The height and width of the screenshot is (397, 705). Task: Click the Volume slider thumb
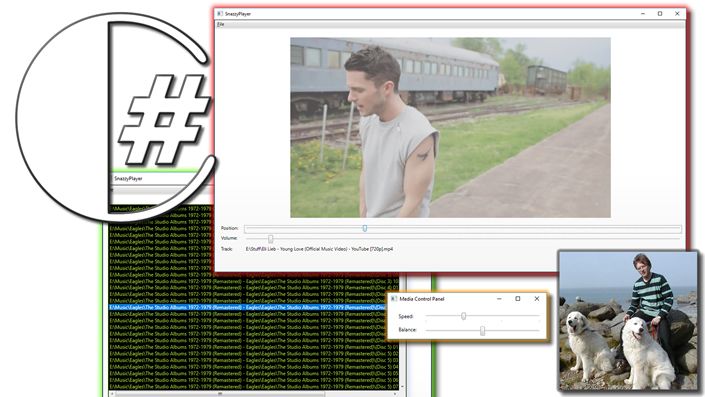click(x=271, y=238)
